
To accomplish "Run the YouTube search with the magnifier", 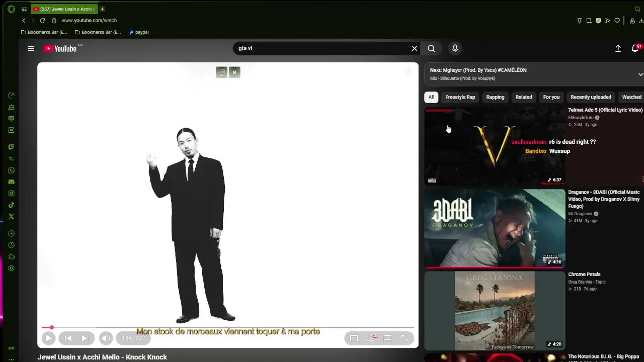I will click(x=431, y=48).
